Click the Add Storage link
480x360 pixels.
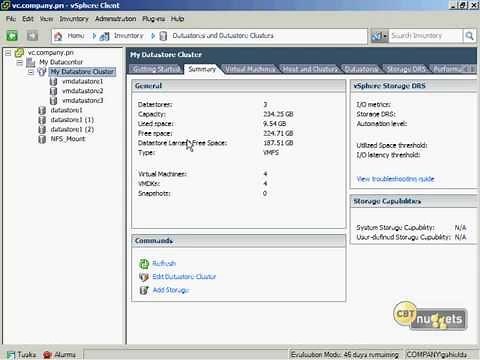point(171,290)
